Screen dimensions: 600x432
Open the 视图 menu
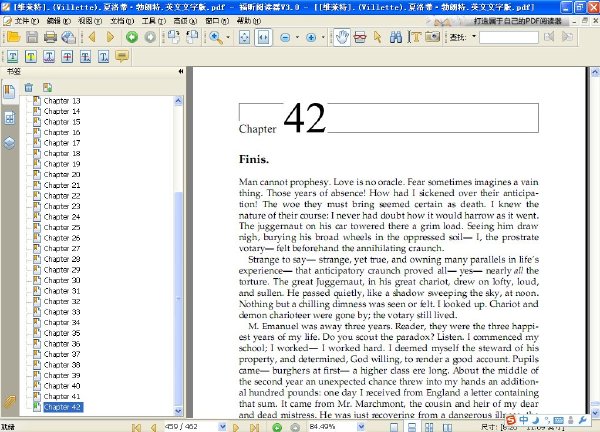90,21
